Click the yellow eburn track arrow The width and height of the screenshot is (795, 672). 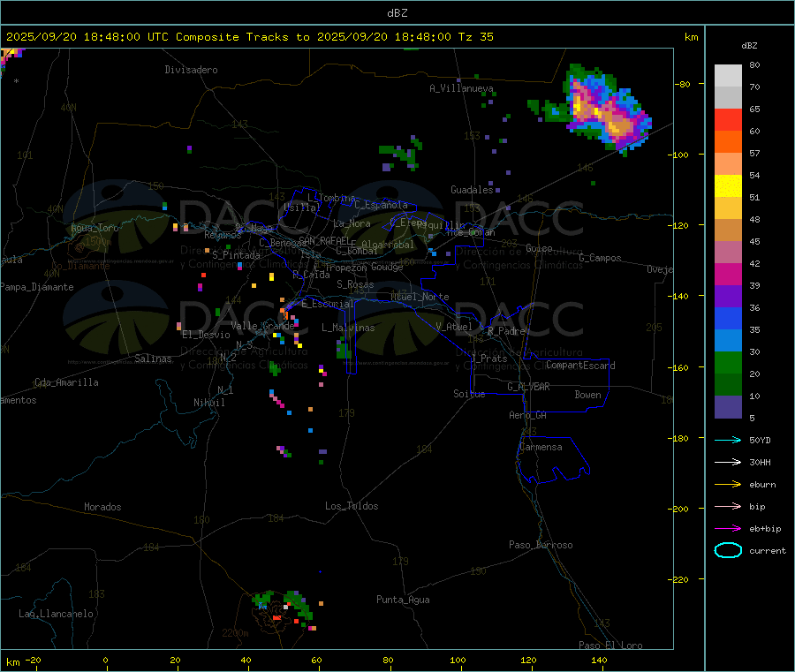(x=728, y=485)
